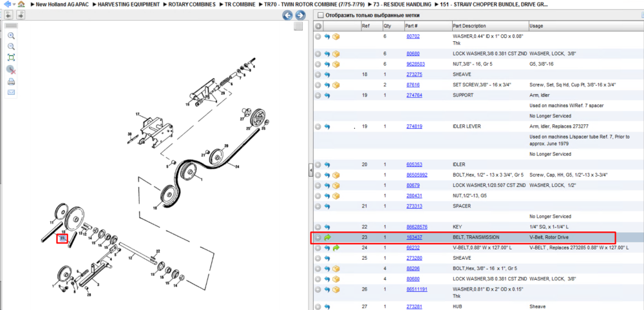Fit the diagram to the window
Image resolution: width=644 pixels, height=310 pixels.
tap(11, 57)
